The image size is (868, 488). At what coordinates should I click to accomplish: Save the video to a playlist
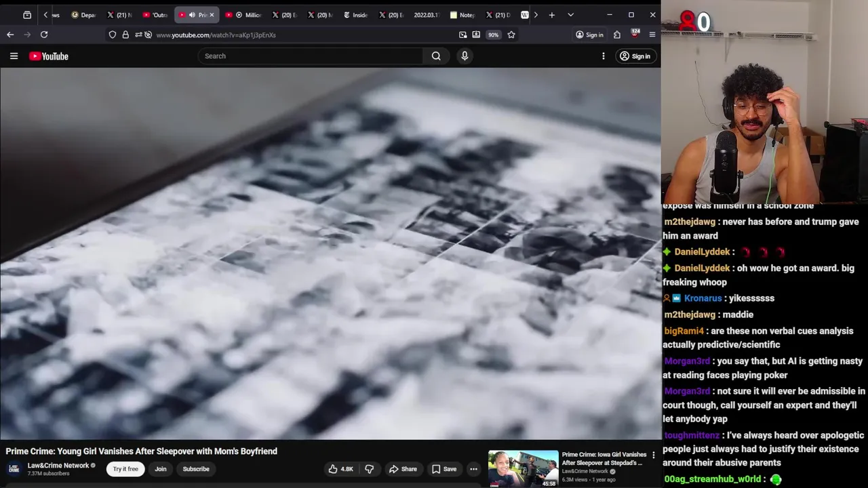pos(444,469)
